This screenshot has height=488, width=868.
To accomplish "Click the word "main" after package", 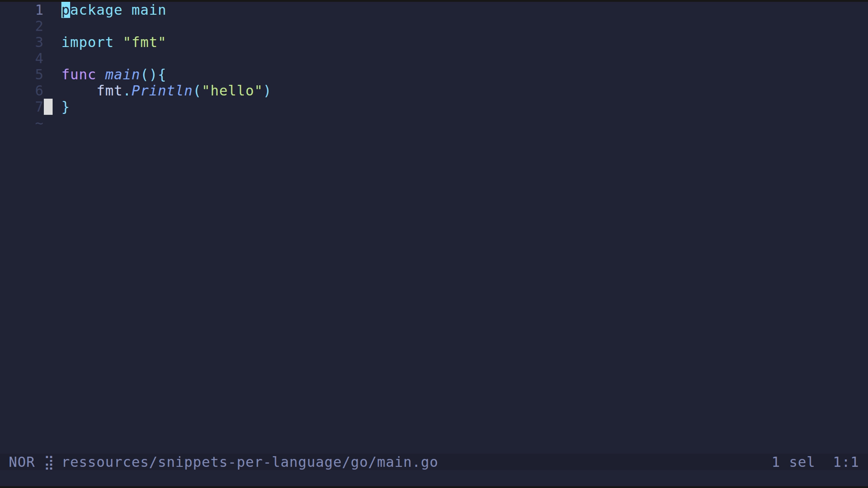I will pyautogui.click(x=149, y=10).
